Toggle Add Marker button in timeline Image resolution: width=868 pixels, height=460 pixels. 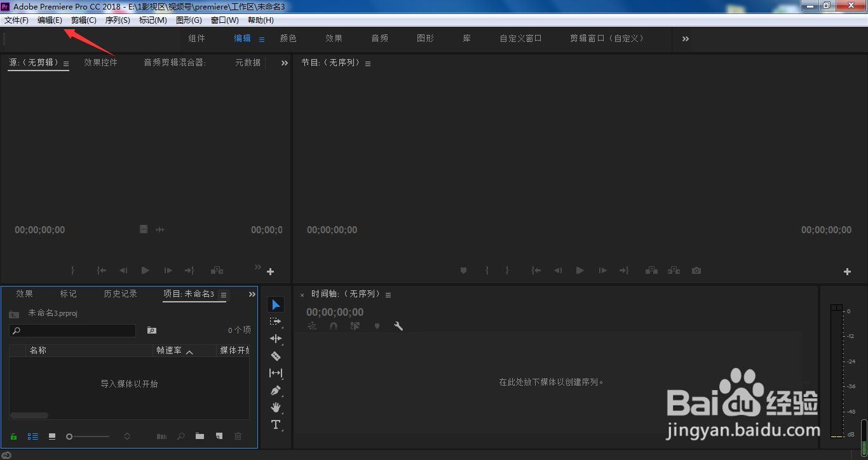pos(377,326)
